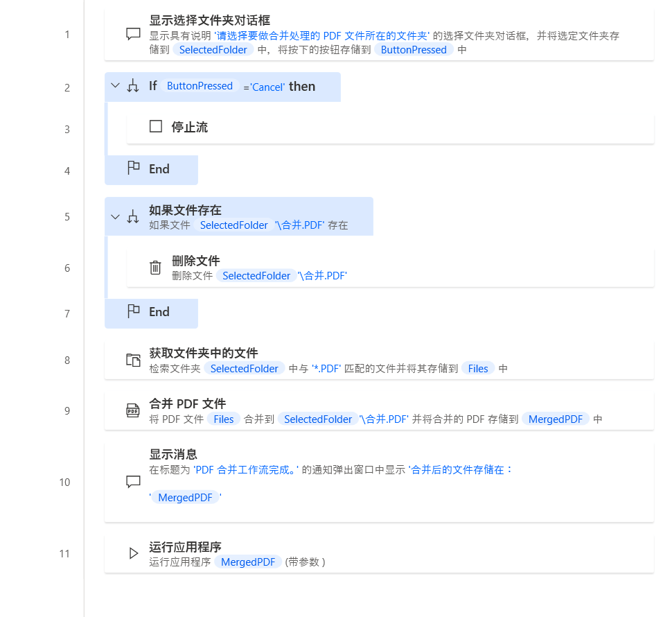Click the PDF icon on the 合并 PDF 文件 action

[133, 410]
